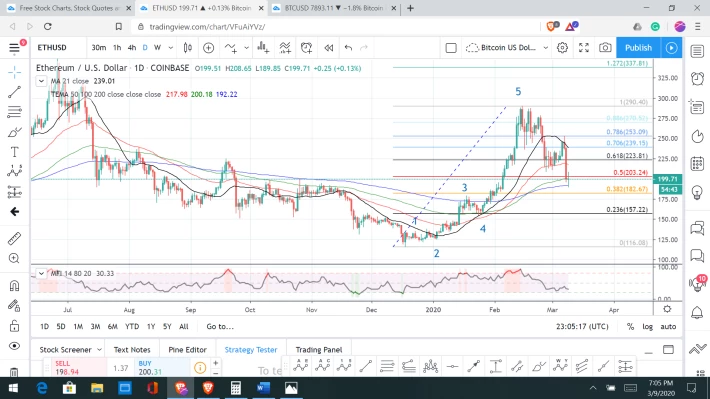Viewport: 710px width, 399px height.
Task: Open the alerts clock panel in right sidebar
Action: [x=697, y=79]
